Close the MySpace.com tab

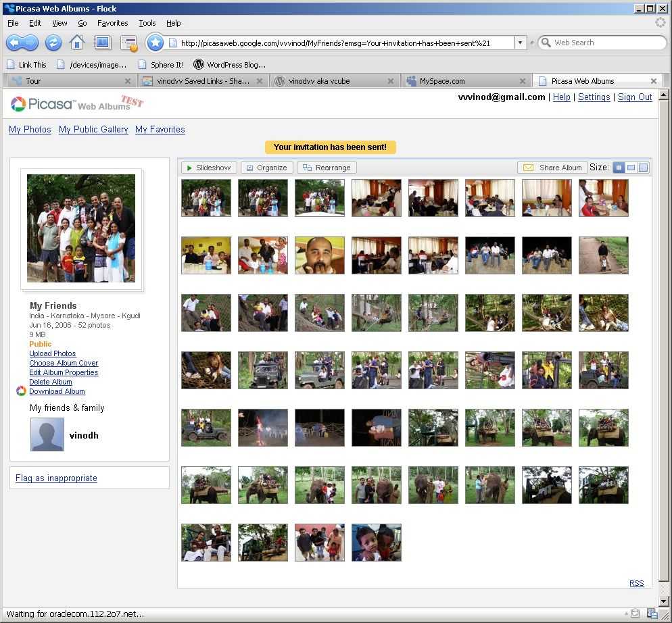[522, 81]
